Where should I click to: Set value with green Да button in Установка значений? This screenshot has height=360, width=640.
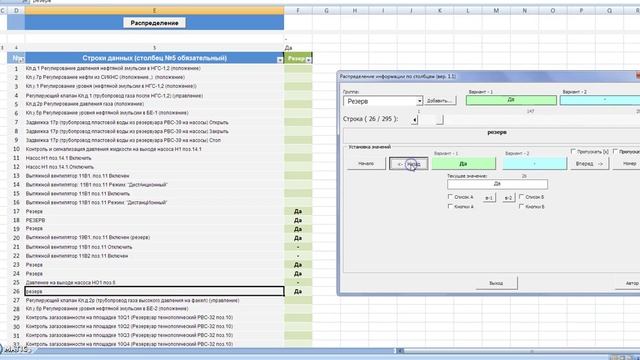(464, 164)
